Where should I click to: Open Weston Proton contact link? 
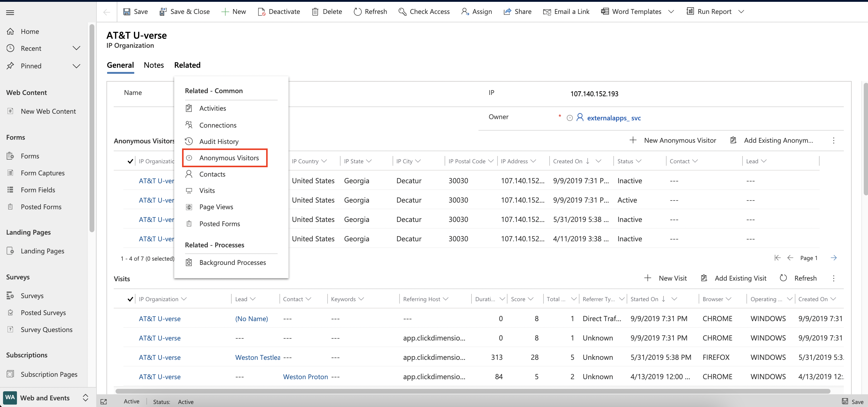coord(305,377)
